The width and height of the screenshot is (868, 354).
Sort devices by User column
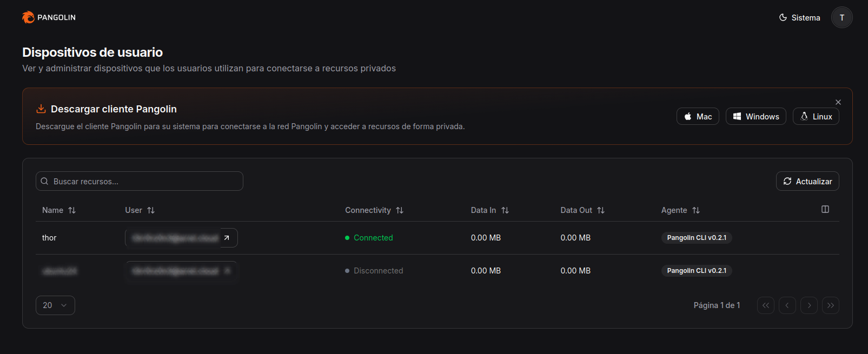pos(140,210)
